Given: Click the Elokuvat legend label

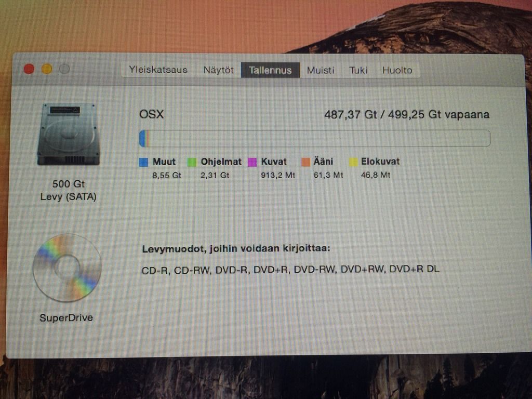Looking at the screenshot, I should coord(380,161).
